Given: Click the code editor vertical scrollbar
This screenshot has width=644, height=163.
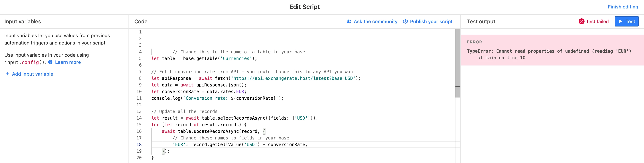Looking at the screenshot, I should pyautogui.click(x=458, y=63).
